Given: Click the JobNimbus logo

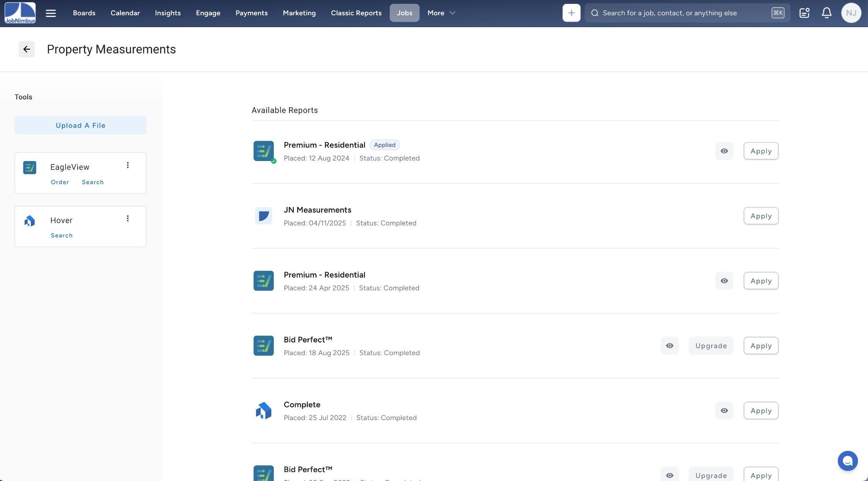Looking at the screenshot, I should [x=20, y=13].
